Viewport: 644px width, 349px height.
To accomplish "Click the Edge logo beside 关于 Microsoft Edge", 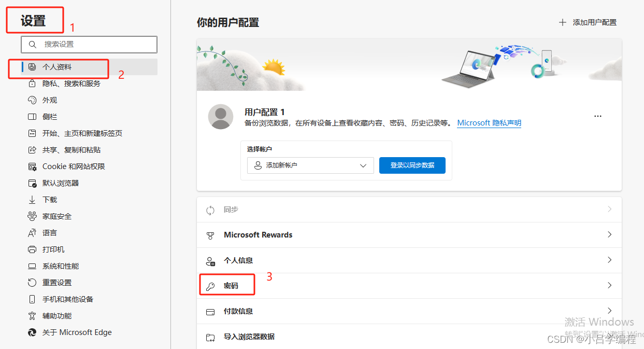I will pos(32,332).
